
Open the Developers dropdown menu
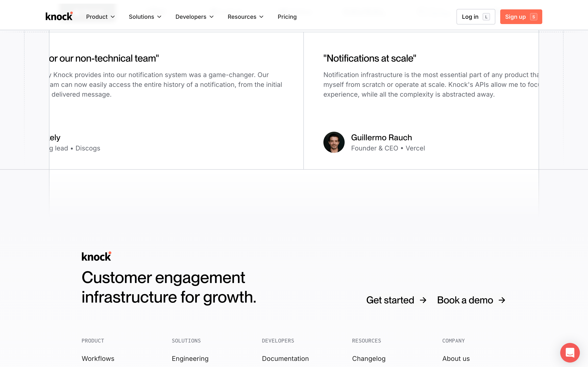pos(194,17)
